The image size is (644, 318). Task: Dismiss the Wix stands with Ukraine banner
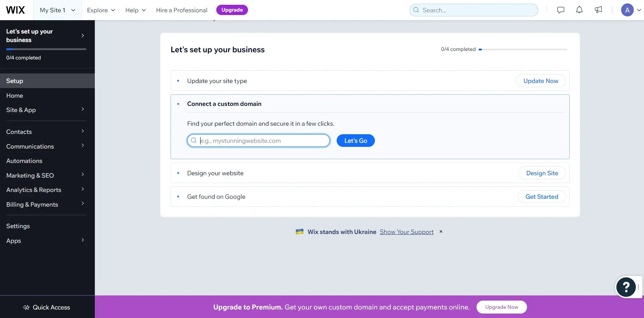point(441,232)
